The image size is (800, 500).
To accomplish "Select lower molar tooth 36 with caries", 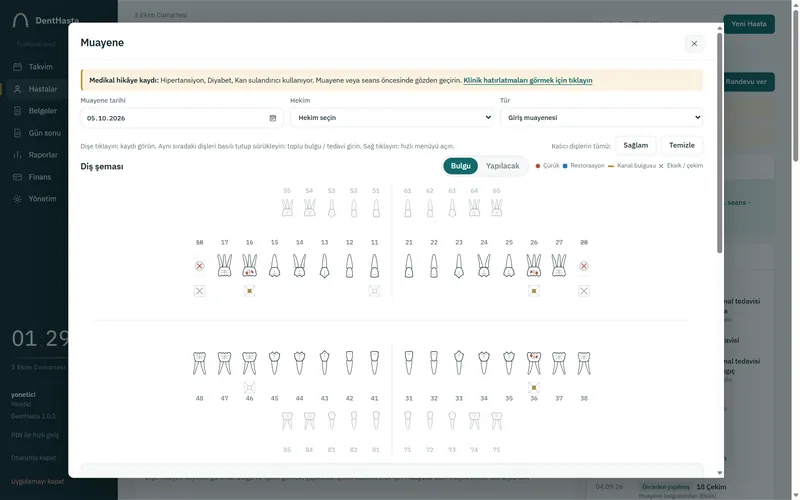I will click(534, 363).
